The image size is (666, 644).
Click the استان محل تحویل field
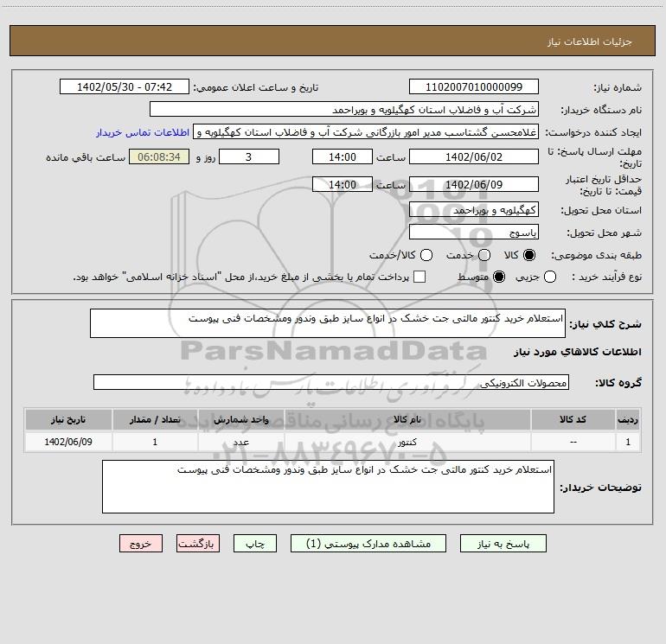coord(474,210)
